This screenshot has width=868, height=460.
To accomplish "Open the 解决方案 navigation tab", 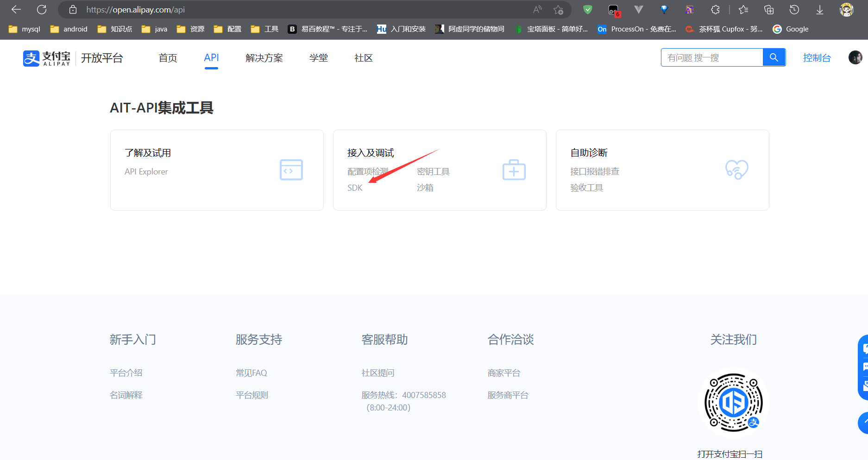I will pyautogui.click(x=264, y=58).
